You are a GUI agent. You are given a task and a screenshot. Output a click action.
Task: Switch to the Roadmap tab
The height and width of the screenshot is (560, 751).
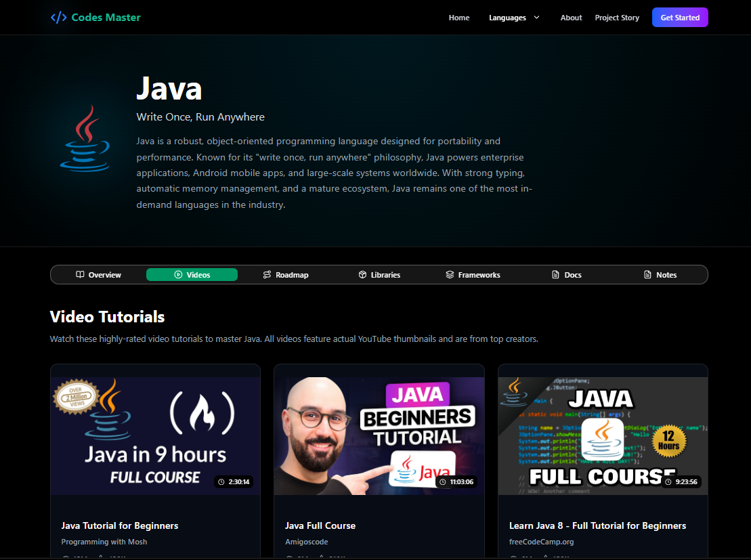tap(286, 274)
